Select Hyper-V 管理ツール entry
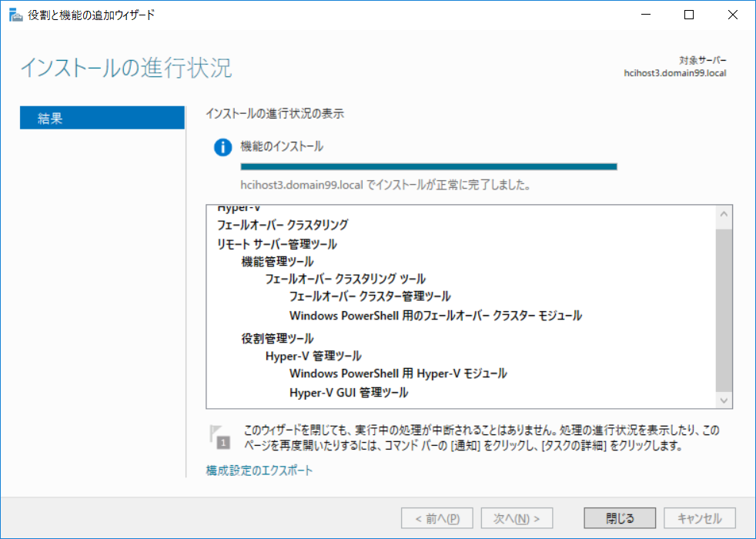The image size is (756, 539). pyautogui.click(x=313, y=357)
